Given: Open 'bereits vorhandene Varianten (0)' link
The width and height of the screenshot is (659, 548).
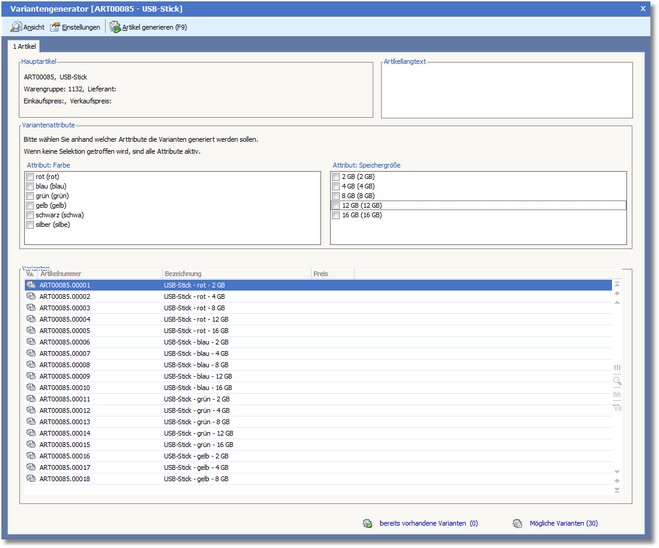Looking at the screenshot, I should click(428, 523).
